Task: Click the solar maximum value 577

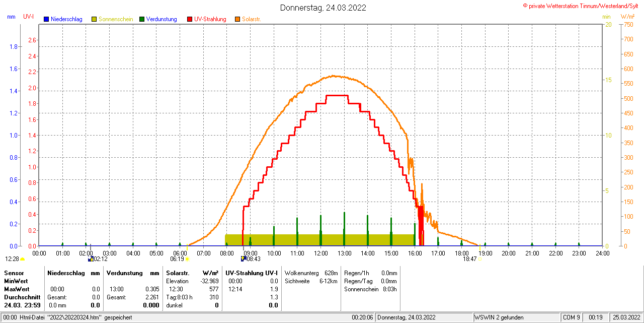Action: coord(214,289)
